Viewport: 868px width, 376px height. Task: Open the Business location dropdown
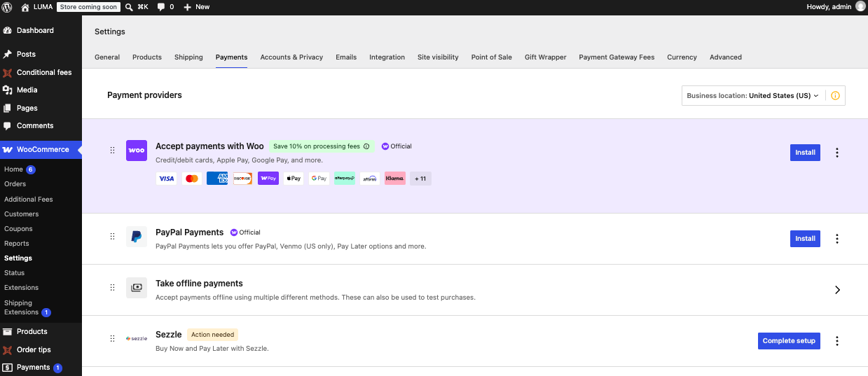point(753,96)
